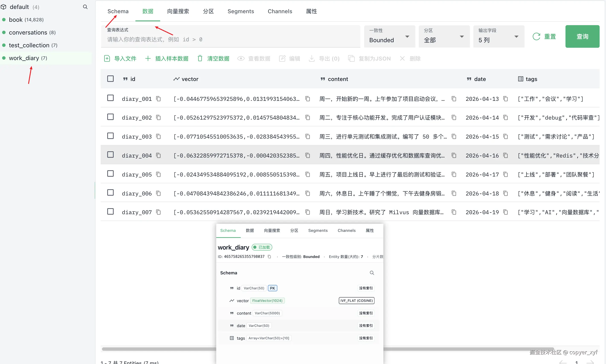Click the 重置 reset button

[x=545, y=36]
